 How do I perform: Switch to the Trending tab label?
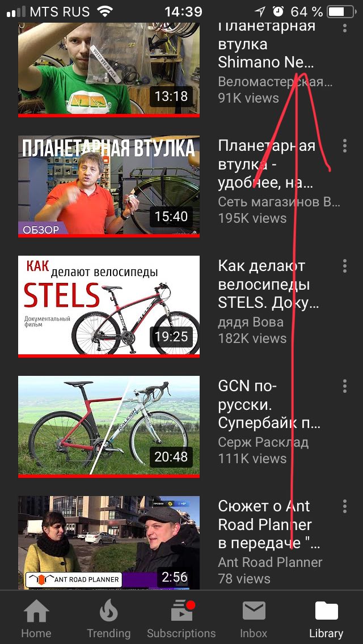click(108, 633)
